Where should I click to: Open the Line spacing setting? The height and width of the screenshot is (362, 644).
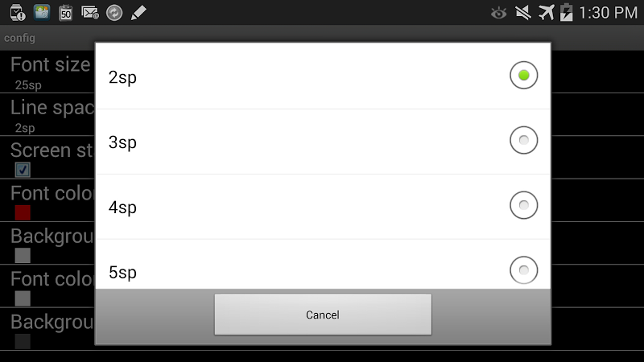(47, 114)
